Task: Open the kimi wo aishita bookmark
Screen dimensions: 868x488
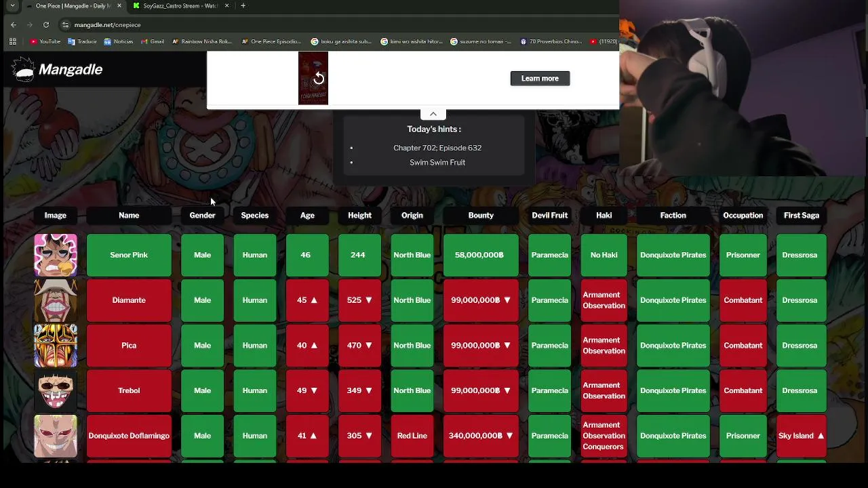Action: pos(411,41)
